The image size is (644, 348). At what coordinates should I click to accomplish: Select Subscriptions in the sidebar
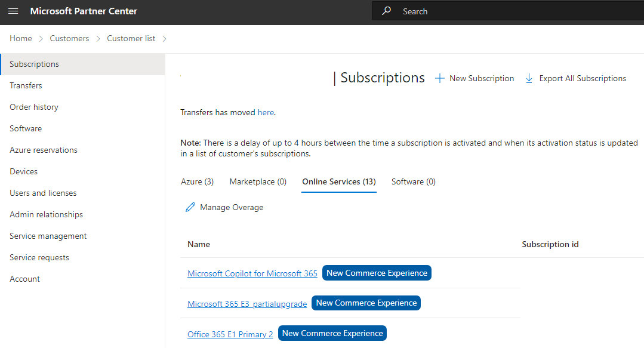82,64
